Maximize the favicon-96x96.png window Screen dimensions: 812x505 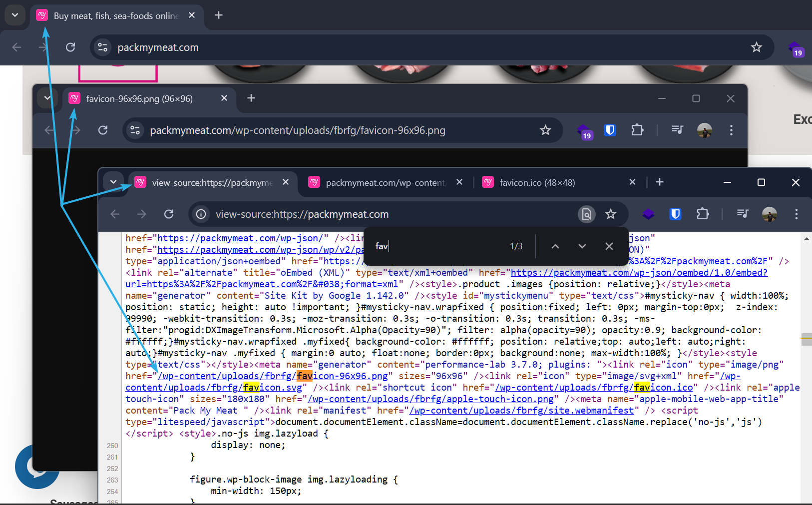pos(696,98)
